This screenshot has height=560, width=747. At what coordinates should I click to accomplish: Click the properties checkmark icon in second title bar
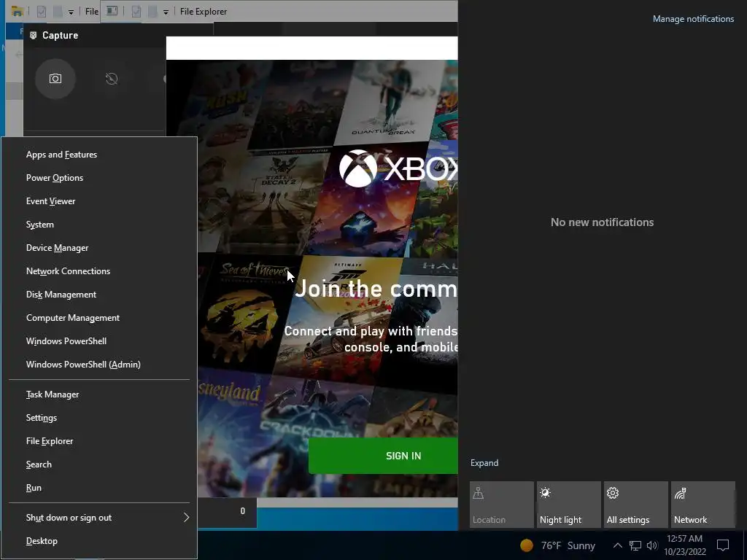pos(136,12)
